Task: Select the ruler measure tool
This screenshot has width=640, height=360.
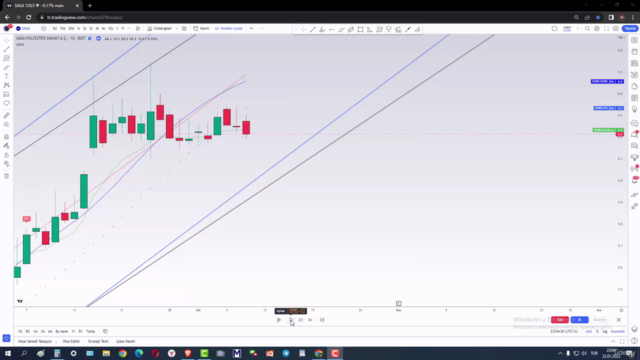Action: pos(7,116)
